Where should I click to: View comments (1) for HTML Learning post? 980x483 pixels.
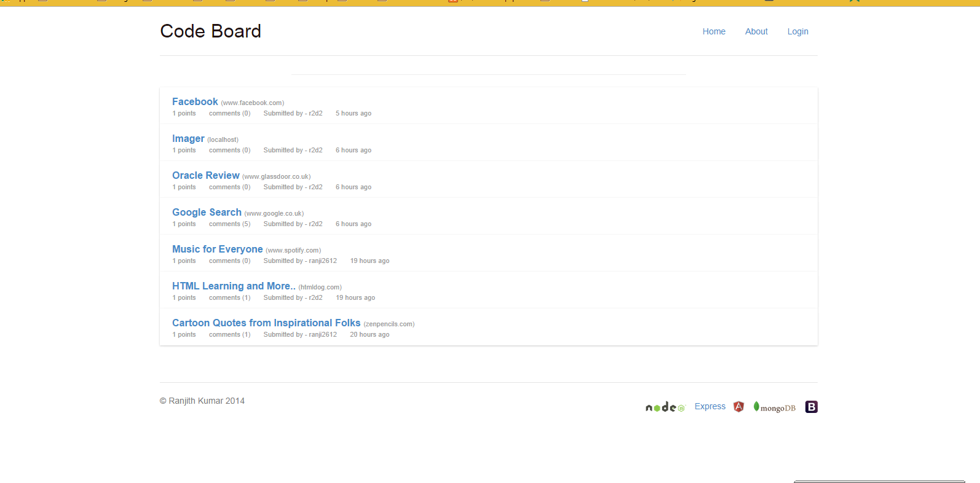pos(230,297)
